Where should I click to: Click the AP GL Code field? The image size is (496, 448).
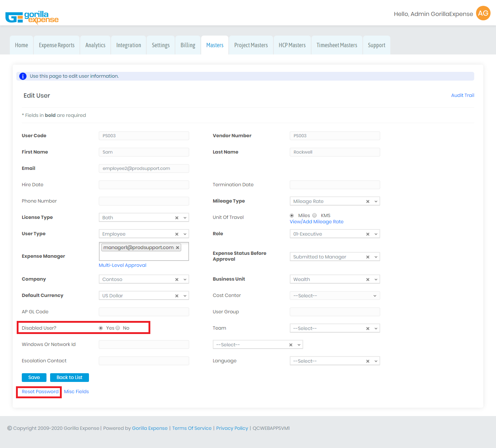(144, 312)
